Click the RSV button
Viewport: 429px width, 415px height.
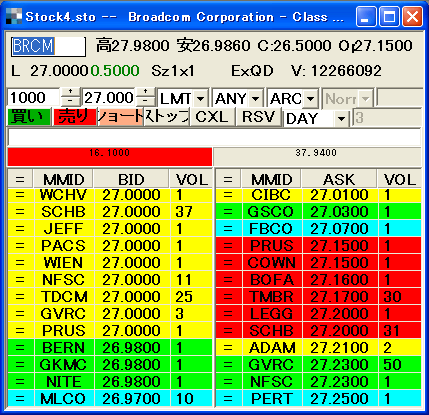(258, 117)
